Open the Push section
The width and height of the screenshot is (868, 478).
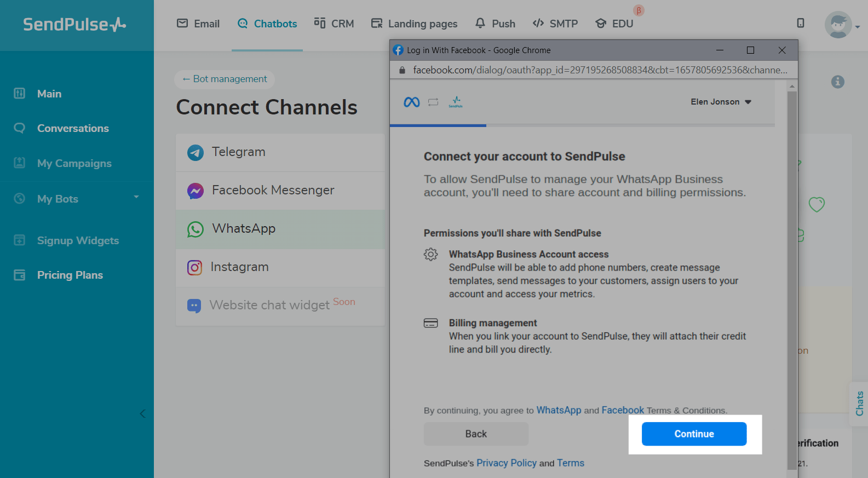pyautogui.click(x=495, y=24)
